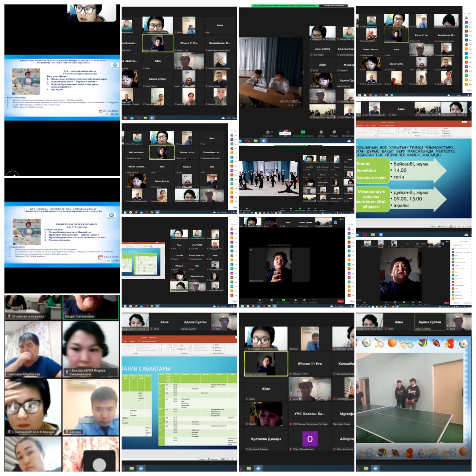Open chat bubble icon in toolbar containing Выйти
Image resolution: width=476 pixels, height=476 pixels.
click(x=271, y=301)
